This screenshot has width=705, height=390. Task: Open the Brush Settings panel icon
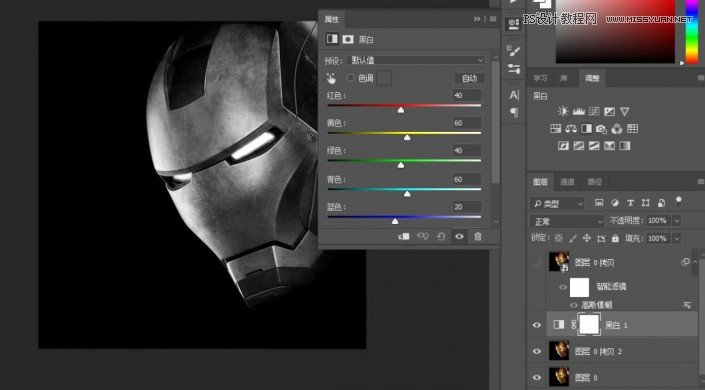(x=514, y=51)
